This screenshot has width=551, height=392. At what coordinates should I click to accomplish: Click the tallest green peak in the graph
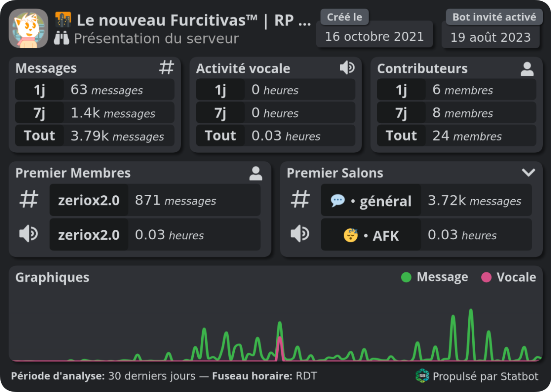(x=470, y=311)
